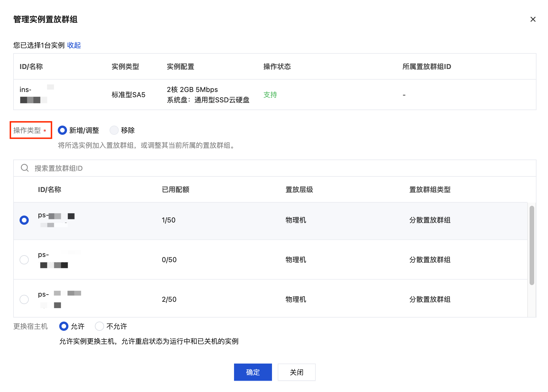The width and height of the screenshot is (548, 392).
Task: Collapse selected instances via 收起 link
Action: pyautogui.click(x=74, y=45)
